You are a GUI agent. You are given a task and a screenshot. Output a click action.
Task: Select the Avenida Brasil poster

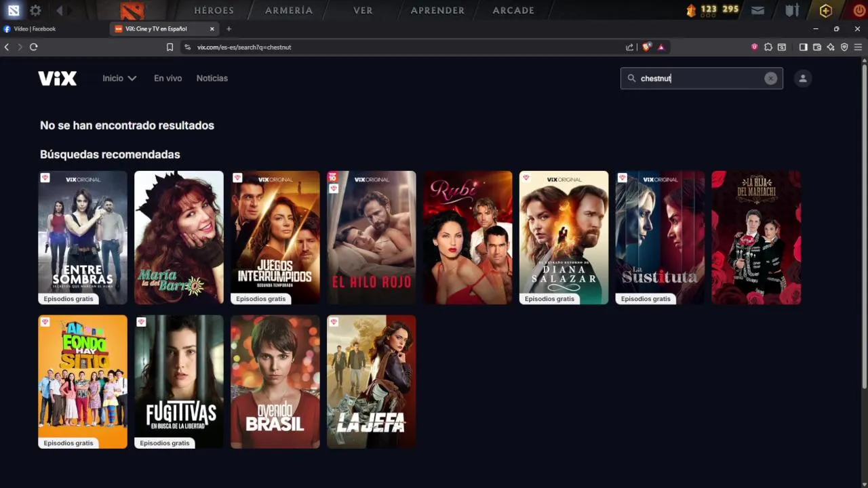(275, 382)
